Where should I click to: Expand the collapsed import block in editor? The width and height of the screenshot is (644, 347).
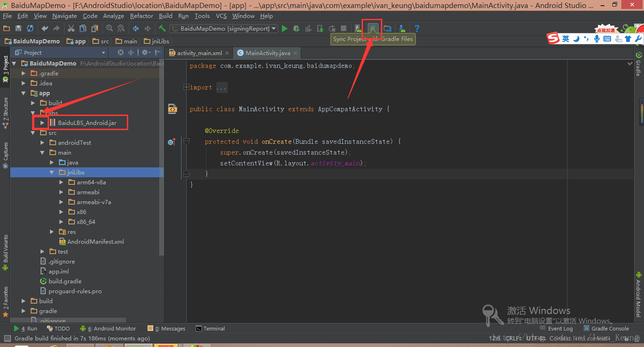click(186, 87)
